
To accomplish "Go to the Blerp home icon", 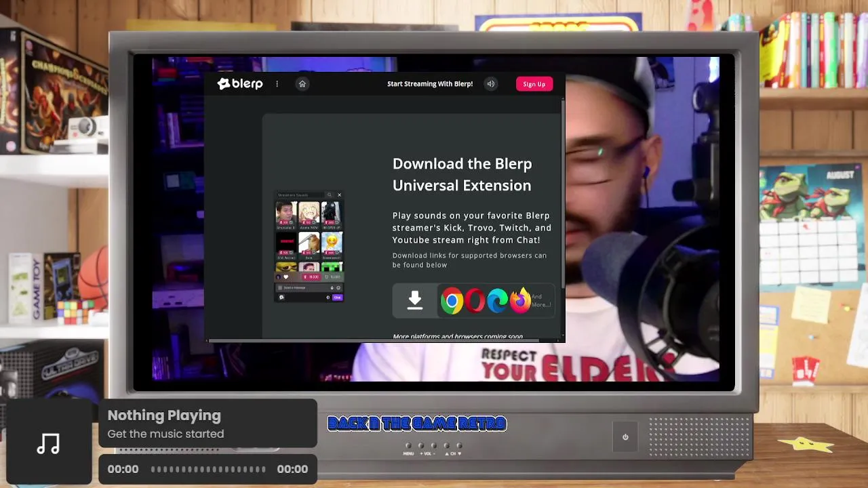I will (x=302, y=84).
